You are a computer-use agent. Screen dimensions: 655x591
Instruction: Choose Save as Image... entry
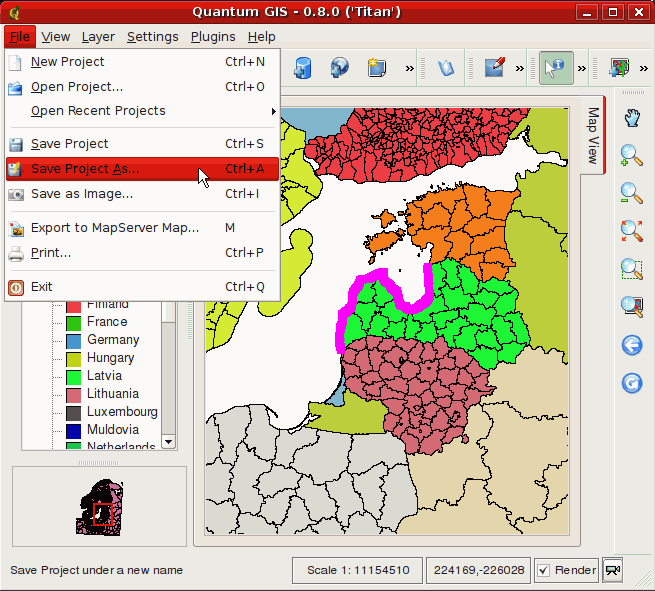point(142,194)
